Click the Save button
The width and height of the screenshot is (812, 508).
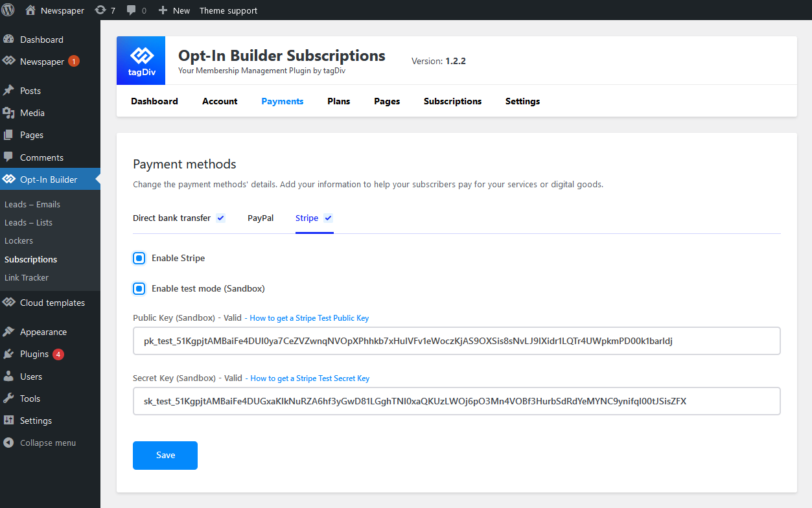pyautogui.click(x=165, y=456)
